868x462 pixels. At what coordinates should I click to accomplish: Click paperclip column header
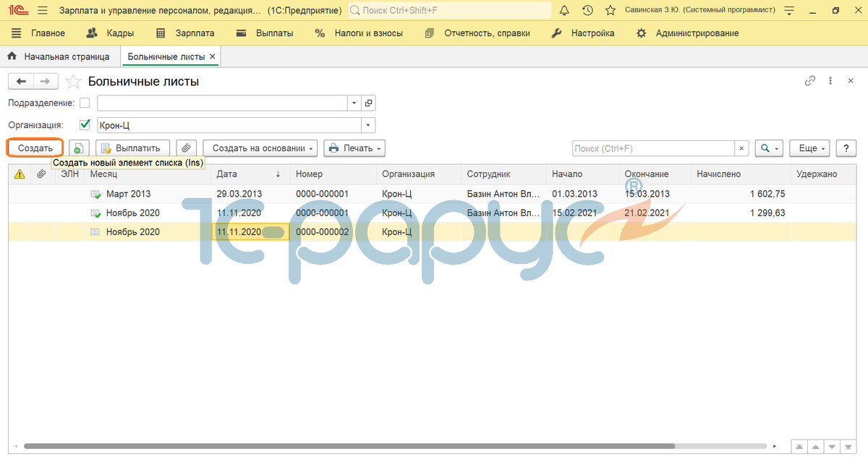(x=42, y=174)
